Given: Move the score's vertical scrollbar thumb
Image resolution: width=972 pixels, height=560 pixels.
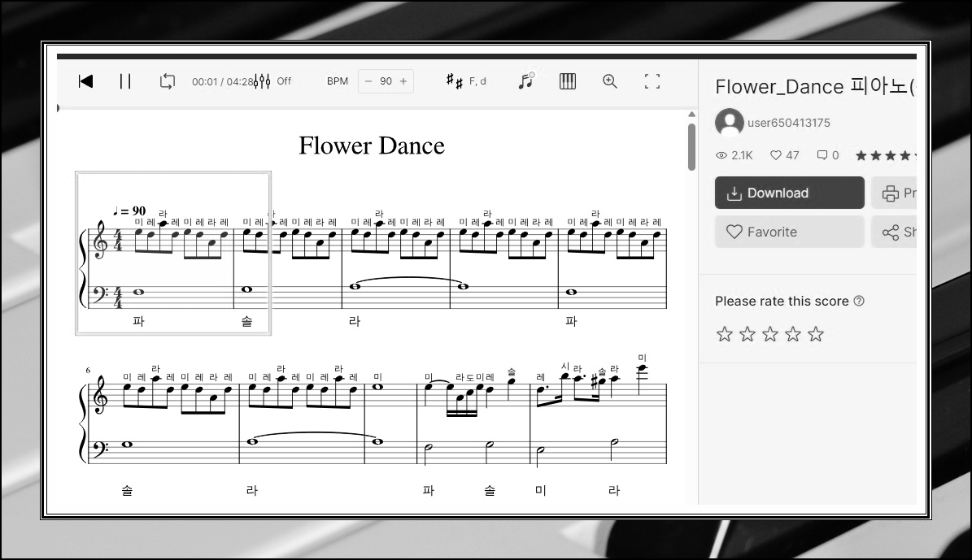Looking at the screenshot, I should (692, 146).
